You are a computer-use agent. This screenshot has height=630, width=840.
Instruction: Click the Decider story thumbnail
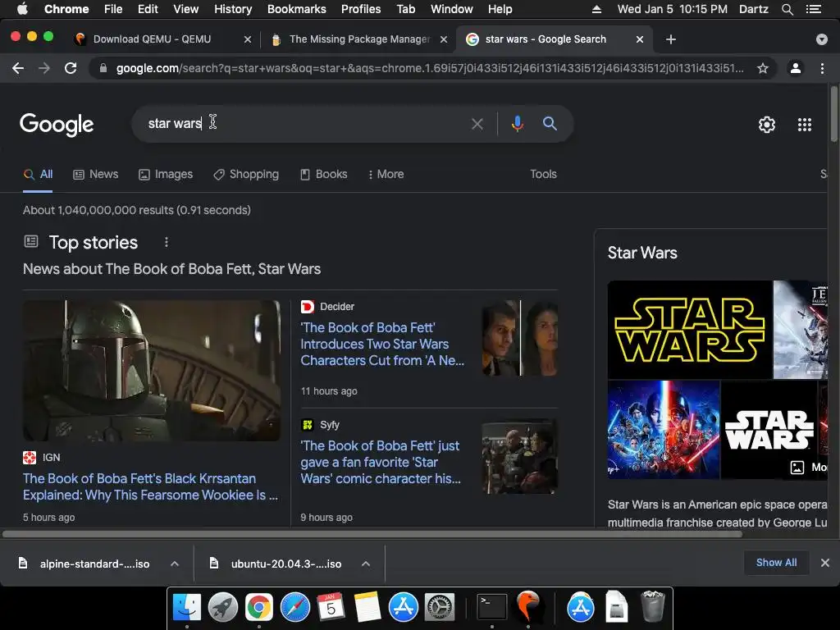point(519,338)
